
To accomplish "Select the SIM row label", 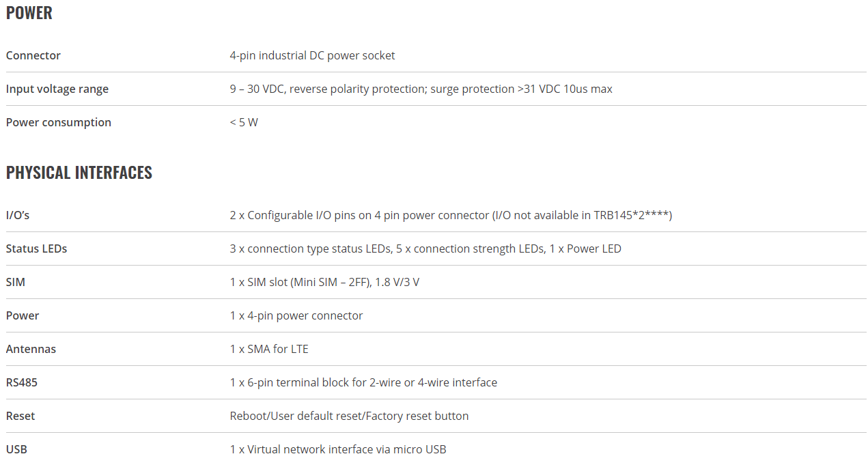I will 16,282.
